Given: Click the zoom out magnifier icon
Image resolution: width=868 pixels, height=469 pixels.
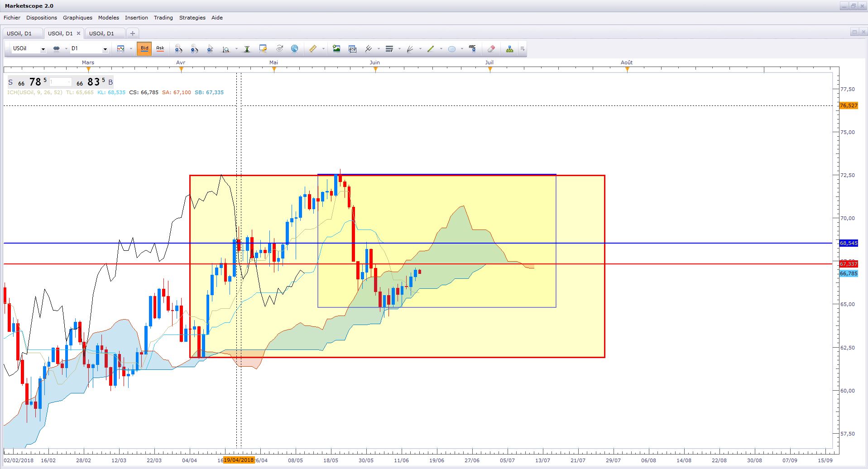Looking at the screenshot, I should click(x=195, y=49).
